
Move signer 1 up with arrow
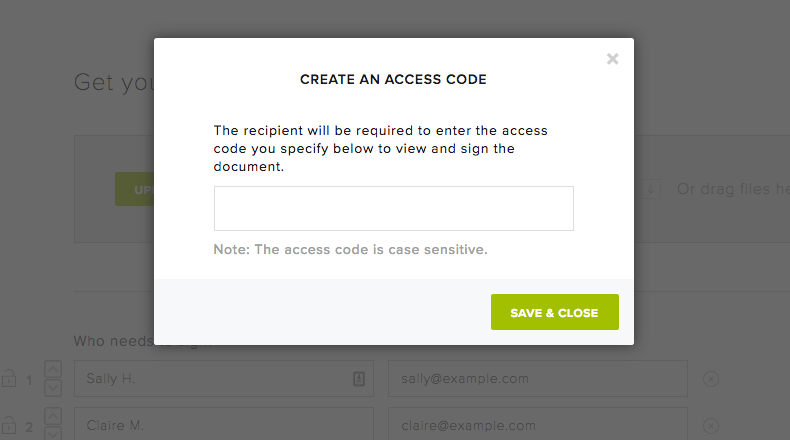[x=54, y=371]
